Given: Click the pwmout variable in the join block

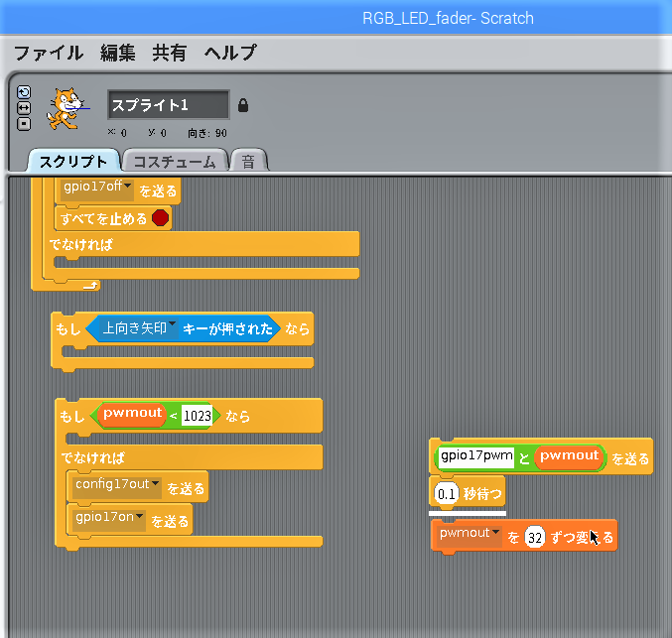Looking at the screenshot, I should [x=569, y=456].
